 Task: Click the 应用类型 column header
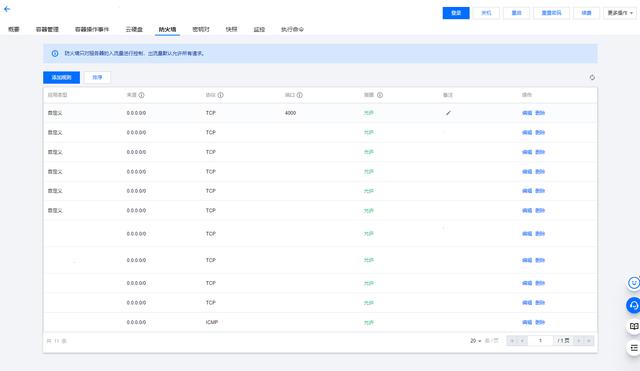pyautogui.click(x=58, y=95)
